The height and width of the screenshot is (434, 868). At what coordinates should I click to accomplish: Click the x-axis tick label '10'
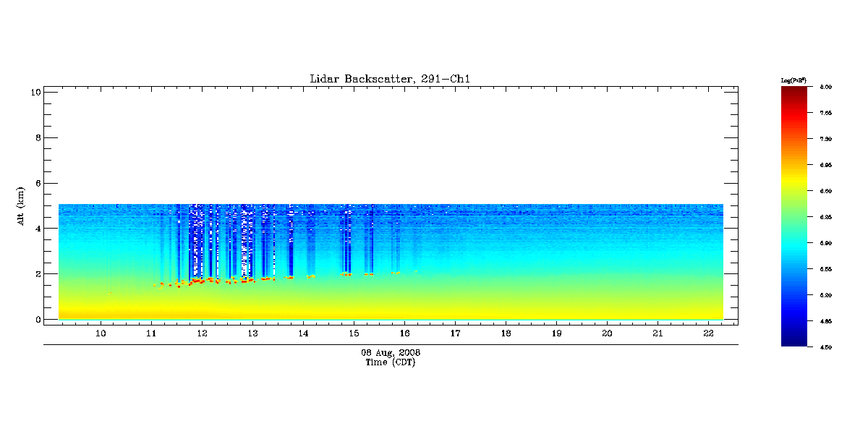(101, 333)
